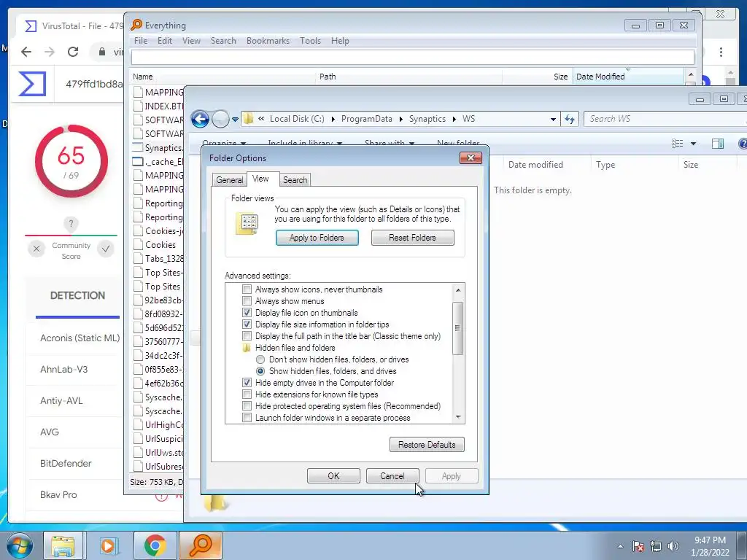Viewport: 747px width, 560px height.
Task: Toggle the preview pane icon in Explorer
Action: (x=718, y=144)
